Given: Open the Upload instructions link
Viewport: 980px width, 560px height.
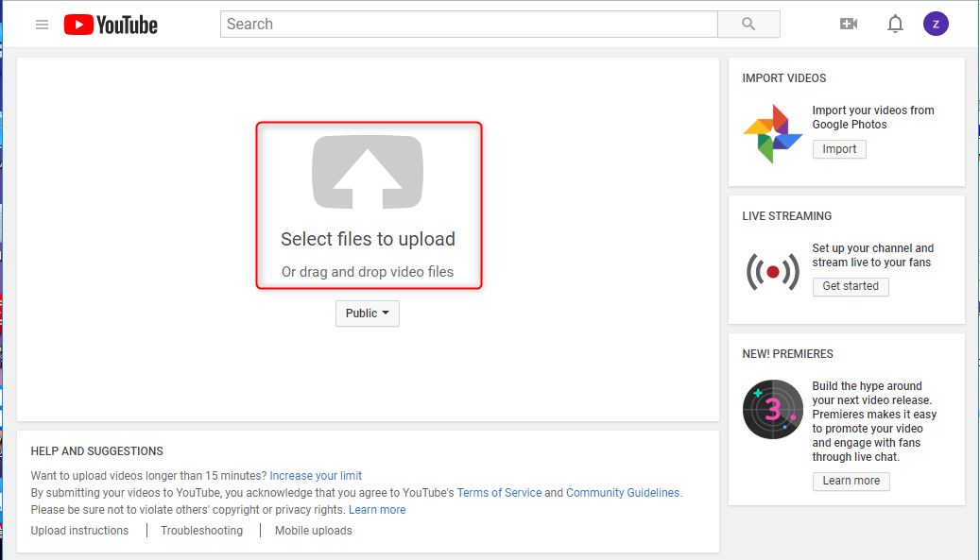Looking at the screenshot, I should point(79,531).
